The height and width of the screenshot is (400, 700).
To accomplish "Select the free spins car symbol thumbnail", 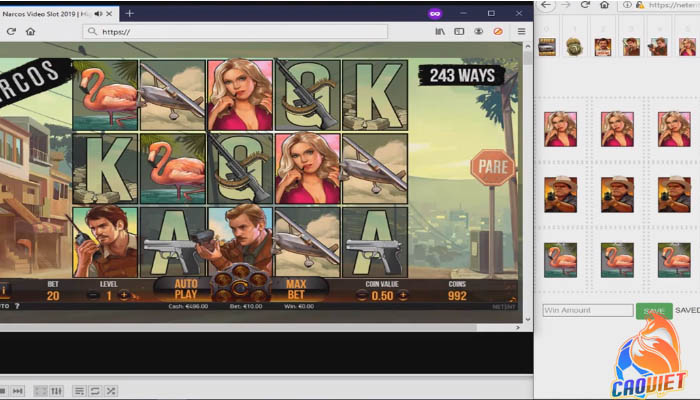I will point(547,46).
